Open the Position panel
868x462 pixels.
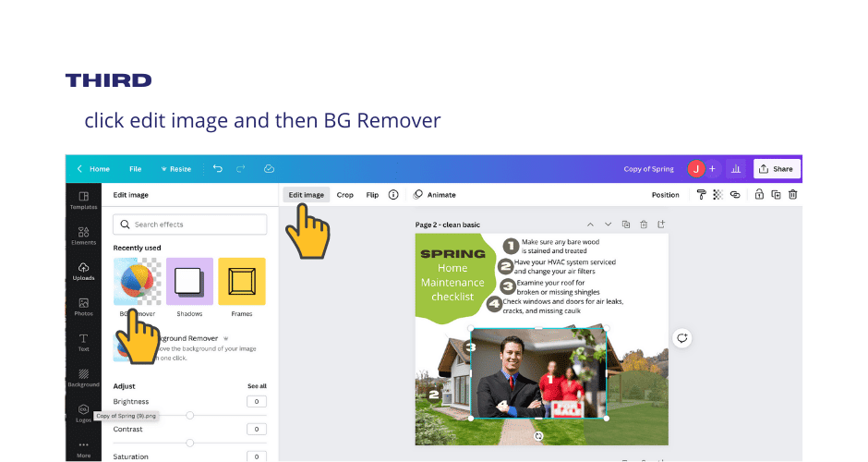tap(666, 195)
